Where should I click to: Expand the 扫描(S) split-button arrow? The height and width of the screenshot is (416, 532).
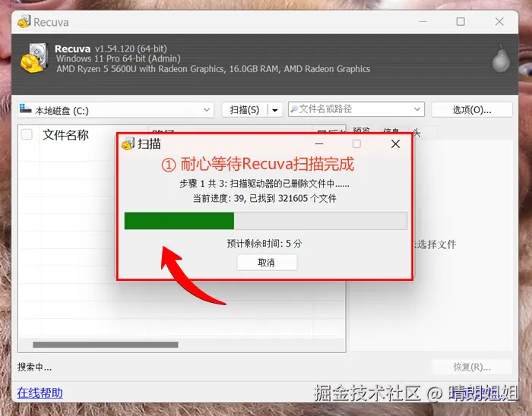[275, 110]
